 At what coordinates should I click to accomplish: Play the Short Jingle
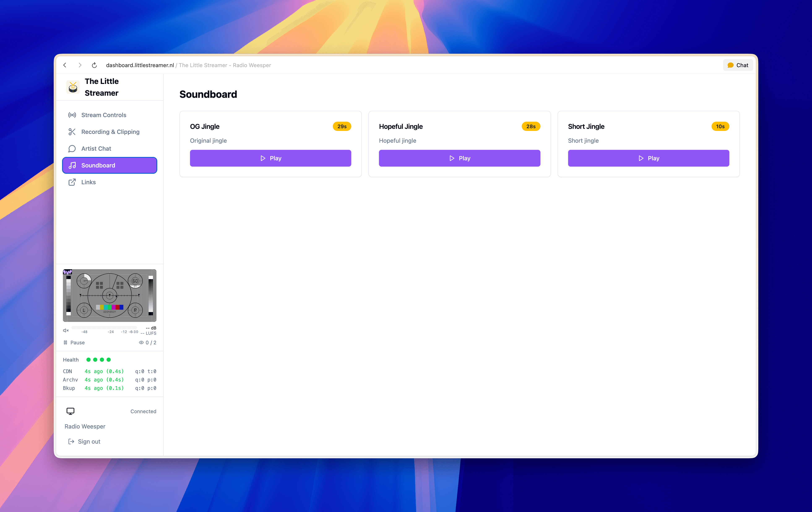tap(648, 158)
